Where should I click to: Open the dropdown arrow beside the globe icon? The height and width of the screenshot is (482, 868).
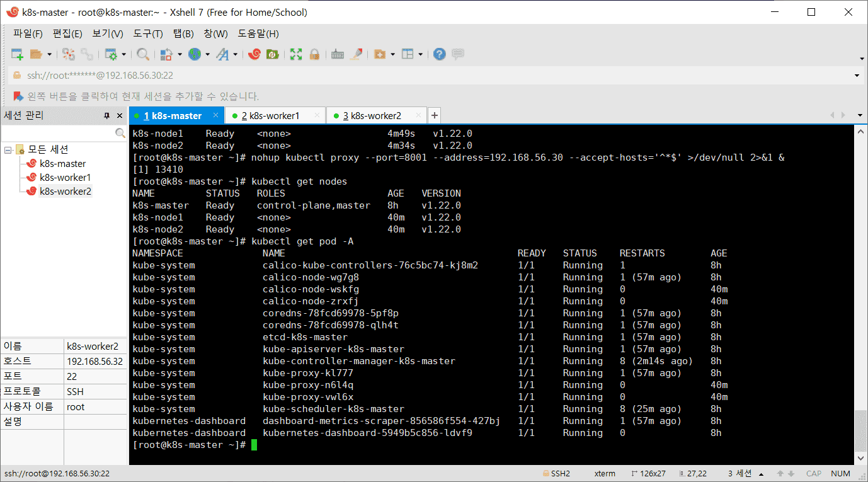[207, 55]
